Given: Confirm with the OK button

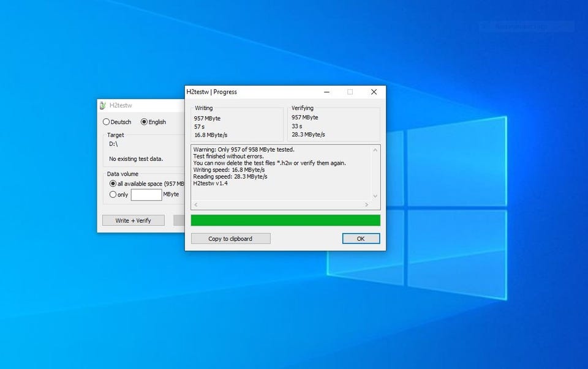Looking at the screenshot, I should (361, 239).
